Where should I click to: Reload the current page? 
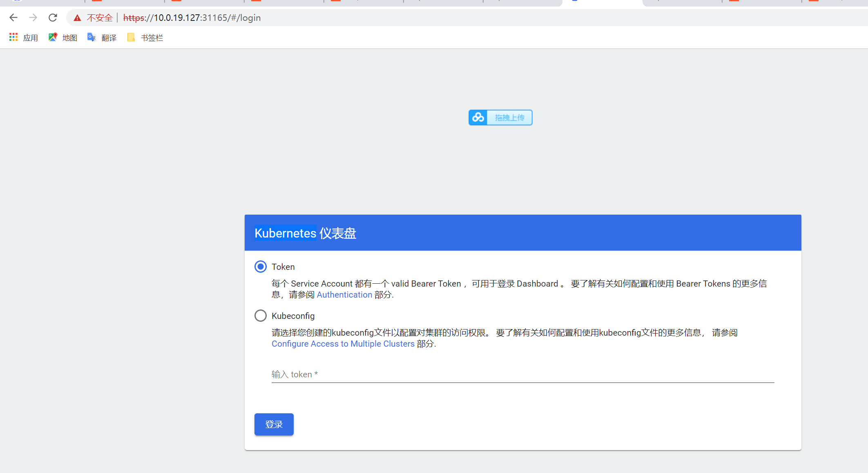click(53, 18)
